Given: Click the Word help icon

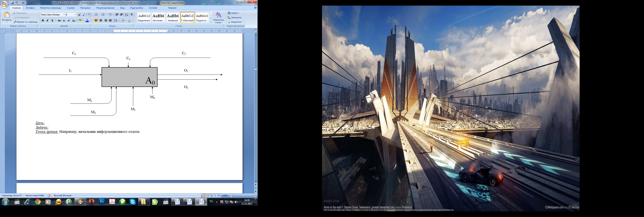Looking at the screenshot, I should (255, 8).
